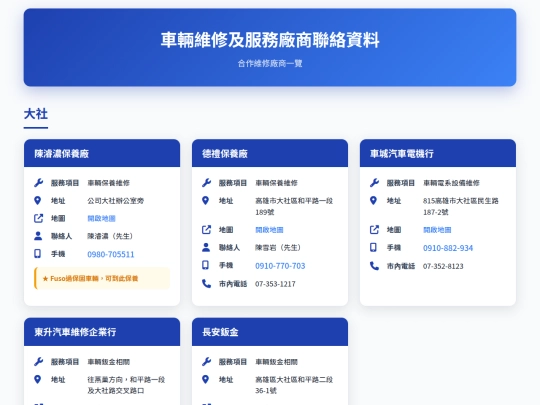Click the landline handset icon in 德禮保養廠 card
The height and width of the screenshot is (405, 540).
[x=206, y=283]
